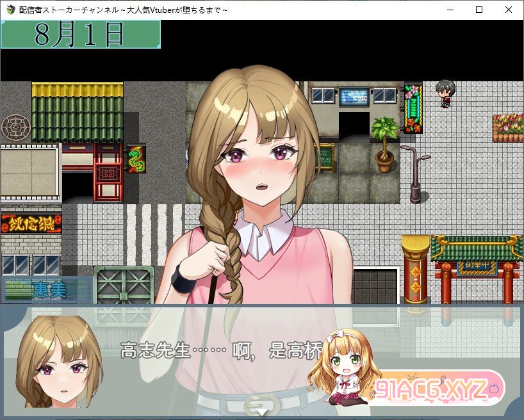Advance the dialogue by clicking the message text
The height and width of the screenshot is (420, 524).
point(211,350)
